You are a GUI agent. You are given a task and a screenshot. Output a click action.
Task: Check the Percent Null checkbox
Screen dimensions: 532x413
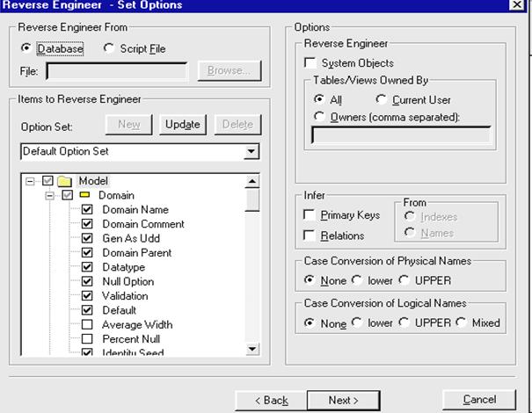point(87,338)
